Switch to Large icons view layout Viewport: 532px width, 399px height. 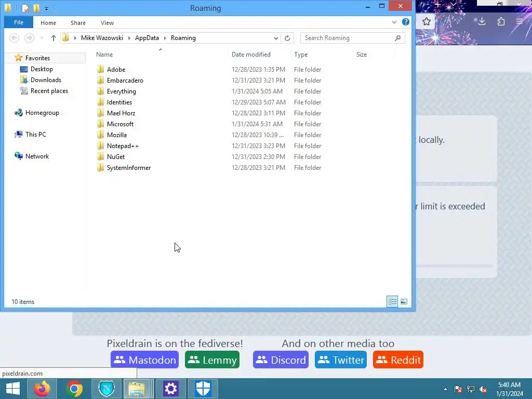[x=403, y=301]
